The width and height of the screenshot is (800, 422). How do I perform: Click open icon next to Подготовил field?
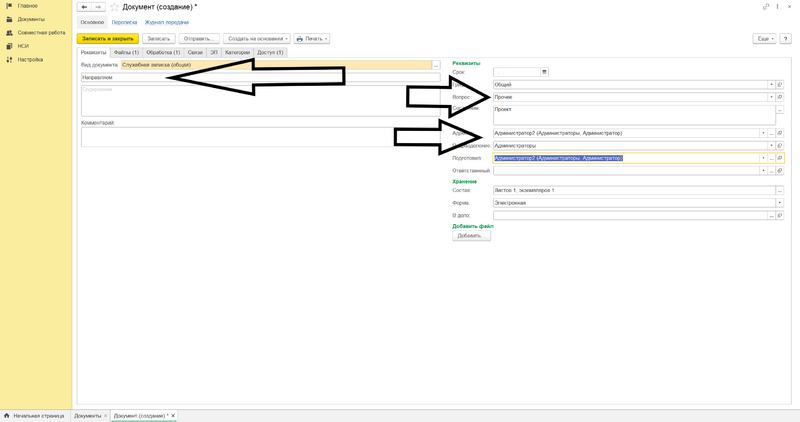click(x=780, y=158)
